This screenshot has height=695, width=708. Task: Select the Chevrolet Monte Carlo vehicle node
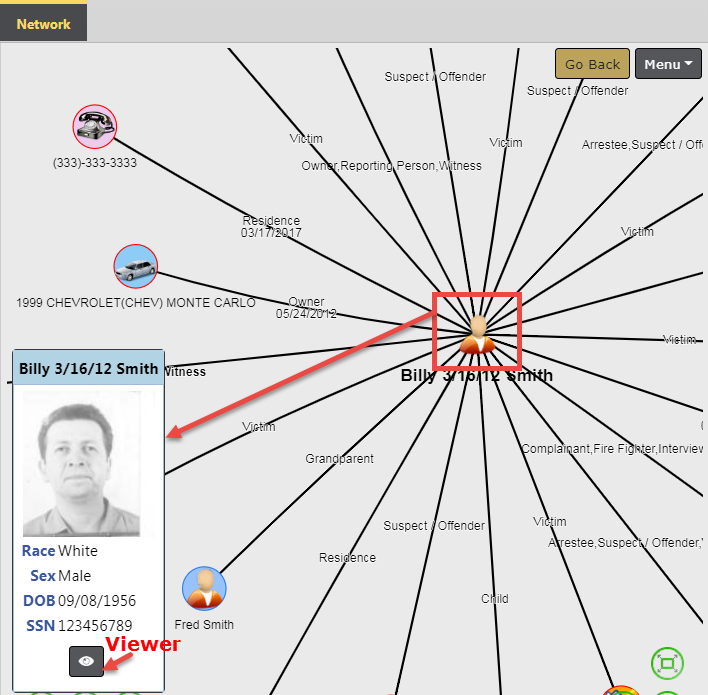click(x=136, y=267)
